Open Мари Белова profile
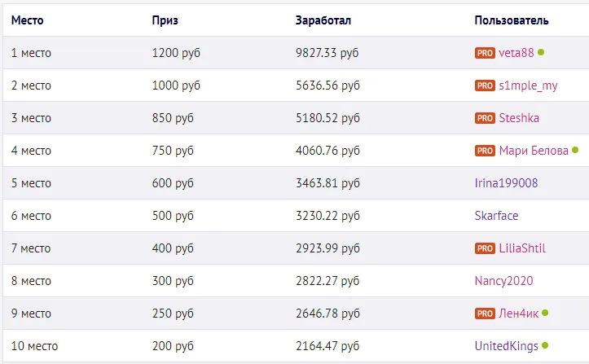 click(x=534, y=151)
